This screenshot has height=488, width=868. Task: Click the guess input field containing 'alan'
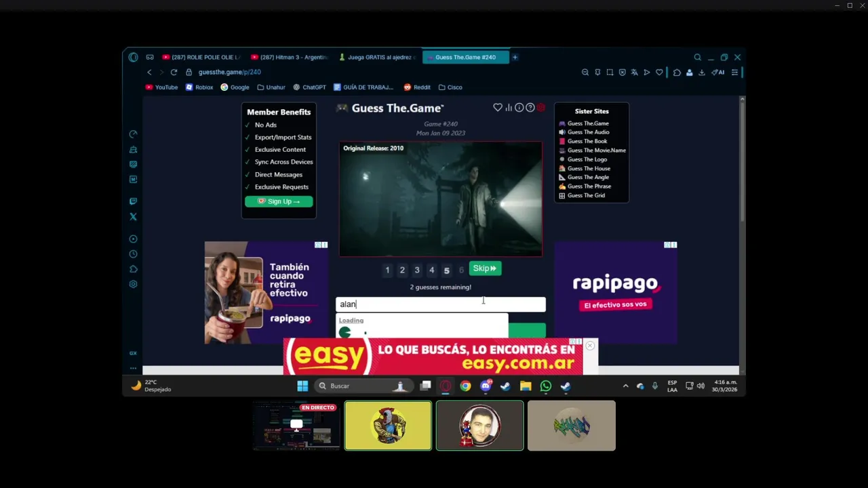coord(441,304)
